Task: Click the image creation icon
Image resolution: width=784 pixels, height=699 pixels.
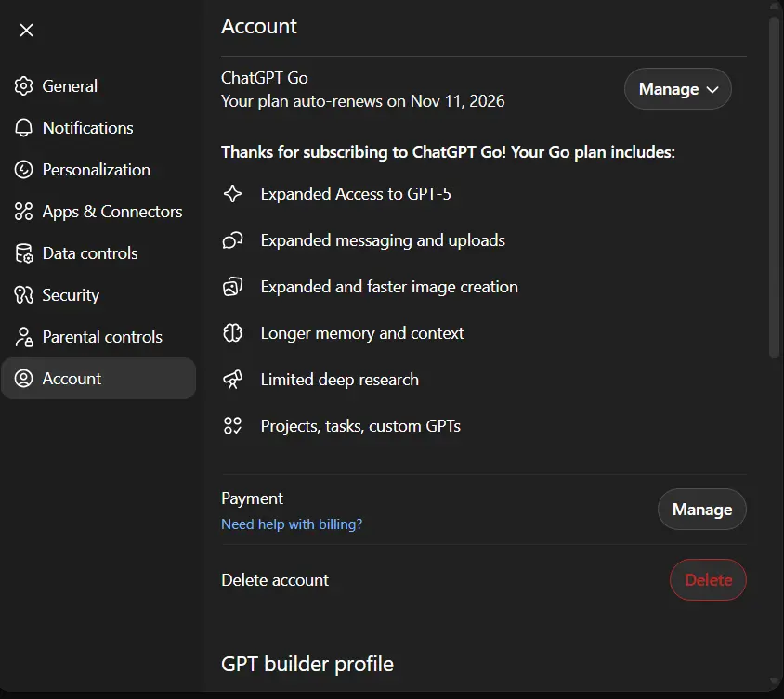Action: [x=232, y=287]
